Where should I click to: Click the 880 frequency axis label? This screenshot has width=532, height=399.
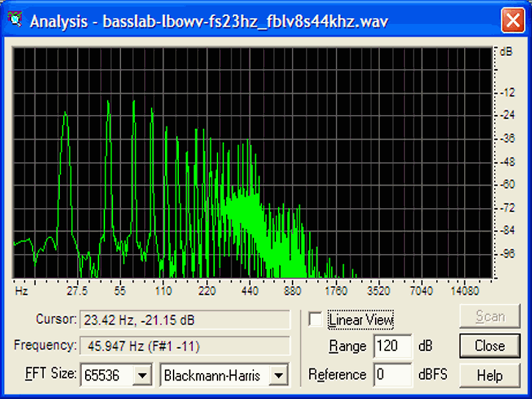(x=292, y=291)
